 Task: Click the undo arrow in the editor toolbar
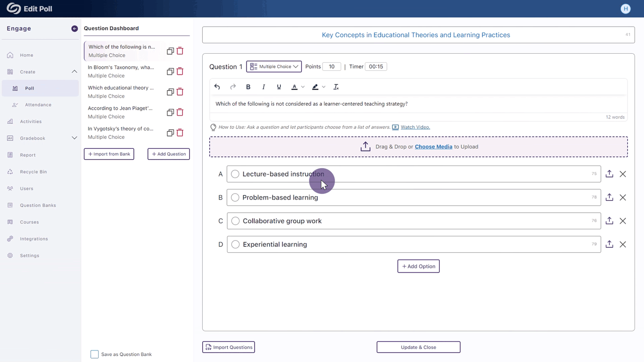[217, 87]
